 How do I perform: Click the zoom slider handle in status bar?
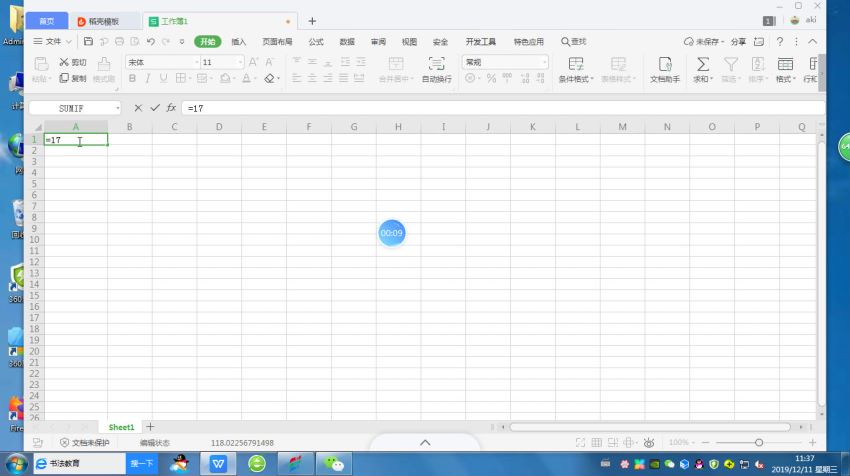pos(759,442)
